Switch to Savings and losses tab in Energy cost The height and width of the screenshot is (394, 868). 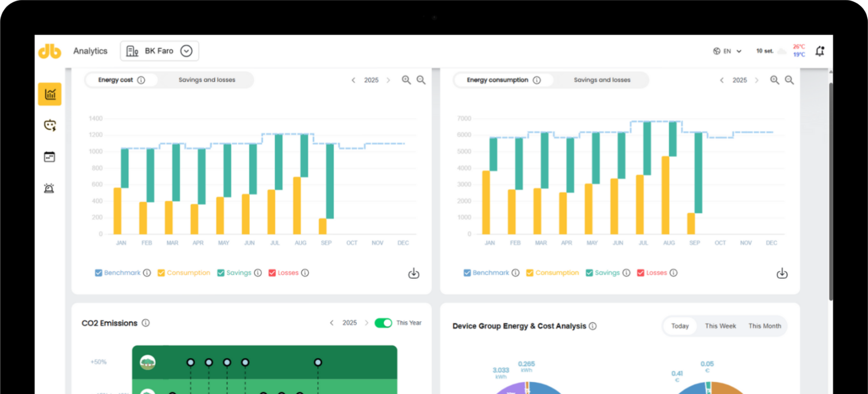207,80
